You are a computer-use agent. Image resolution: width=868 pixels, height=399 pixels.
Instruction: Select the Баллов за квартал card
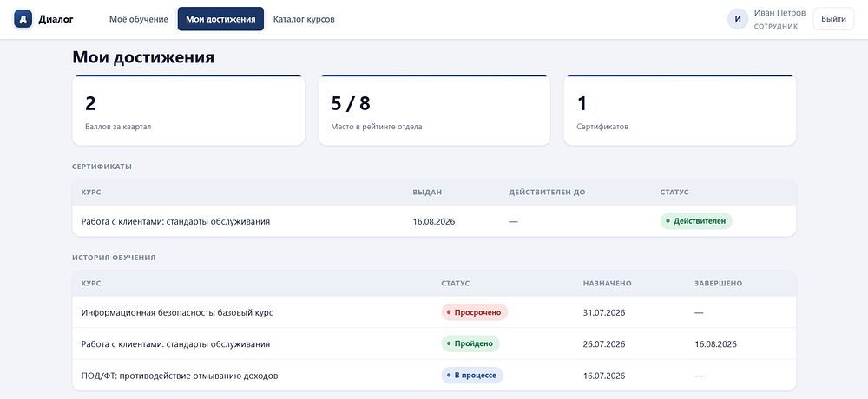(188, 111)
